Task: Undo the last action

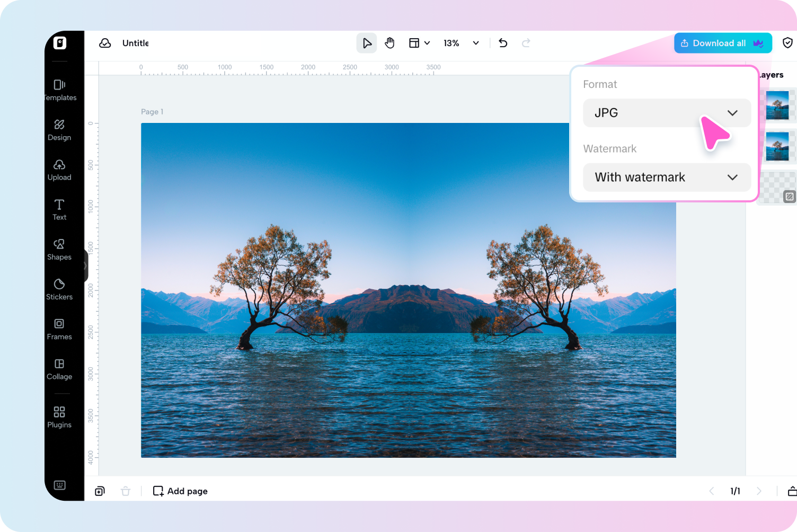Action: 503,43
